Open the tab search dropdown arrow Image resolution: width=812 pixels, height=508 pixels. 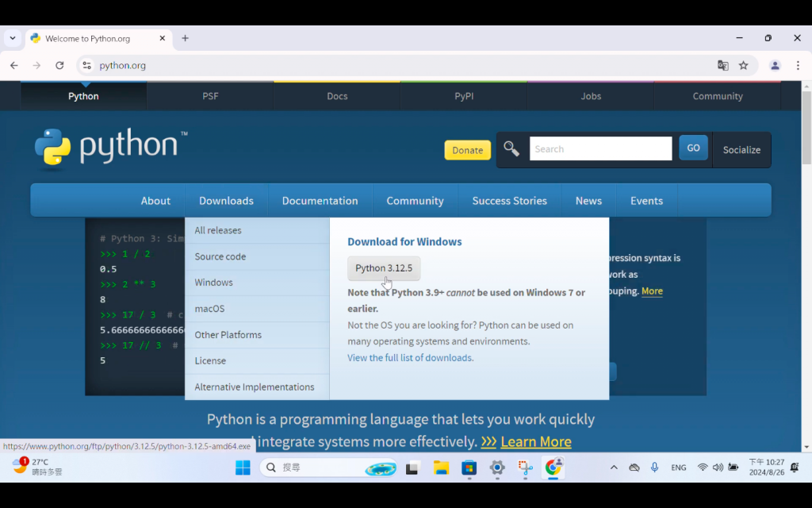point(13,38)
